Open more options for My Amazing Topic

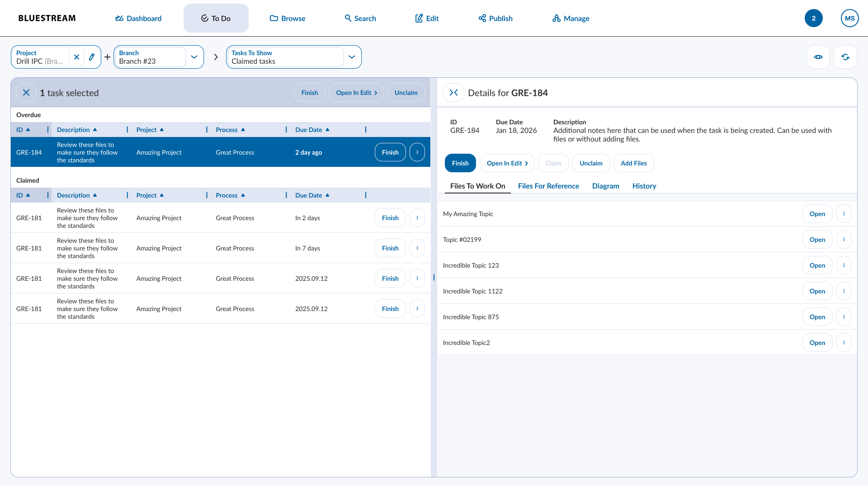844,214
